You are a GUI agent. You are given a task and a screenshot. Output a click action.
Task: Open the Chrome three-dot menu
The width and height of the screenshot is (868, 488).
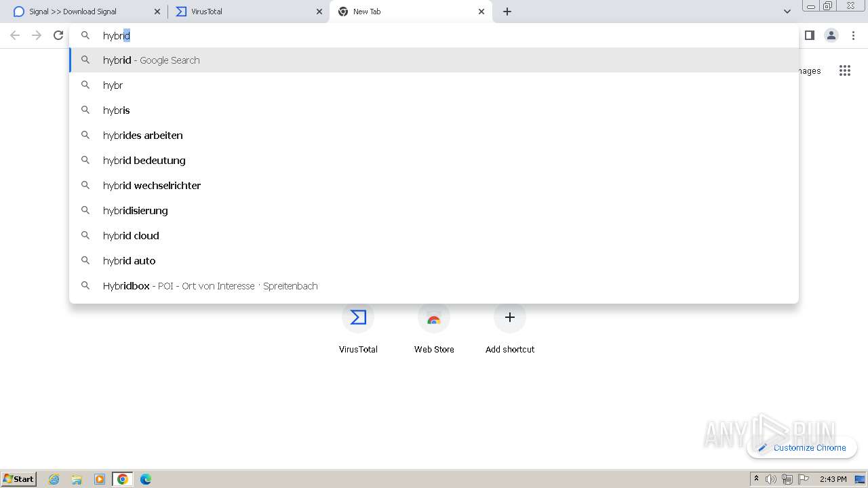point(853,35)
